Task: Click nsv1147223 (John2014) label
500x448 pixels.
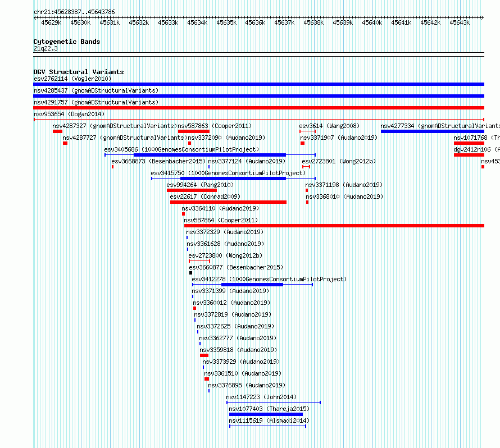Action: [261, 397]
